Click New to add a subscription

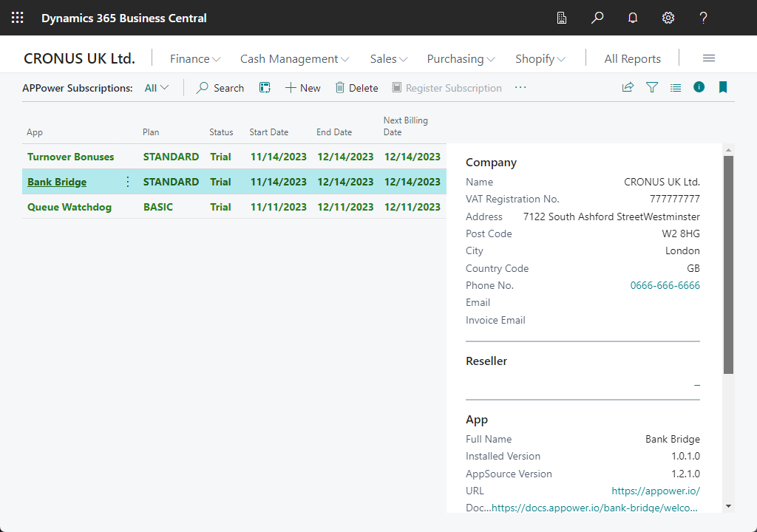click(x=303, y=88)
